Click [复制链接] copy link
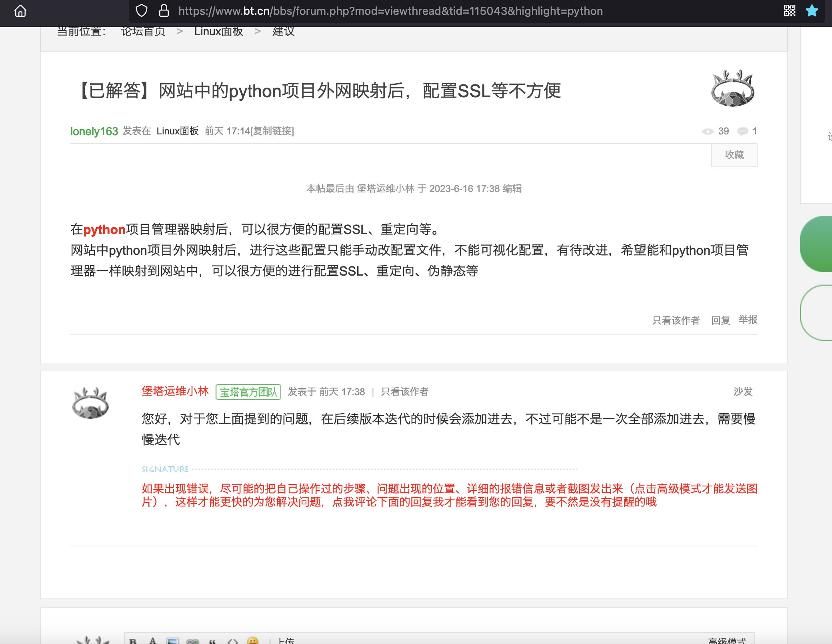The image size is (832, 644). (x=272, y=131)
